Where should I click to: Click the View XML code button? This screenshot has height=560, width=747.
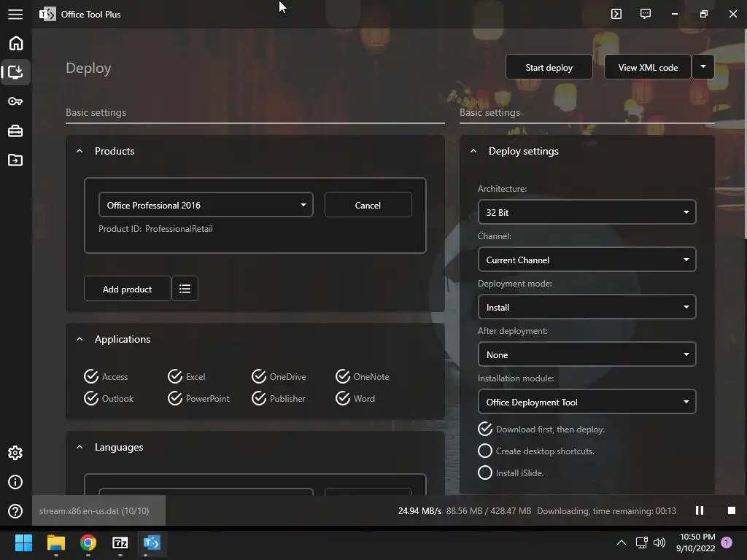[x=648, y=67]
